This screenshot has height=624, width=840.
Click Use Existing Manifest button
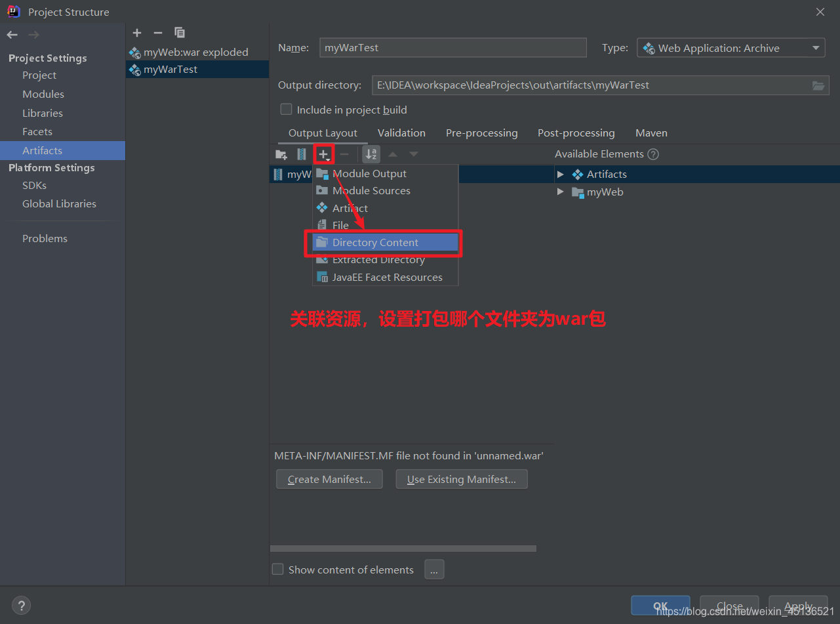[x=462, y=479]
